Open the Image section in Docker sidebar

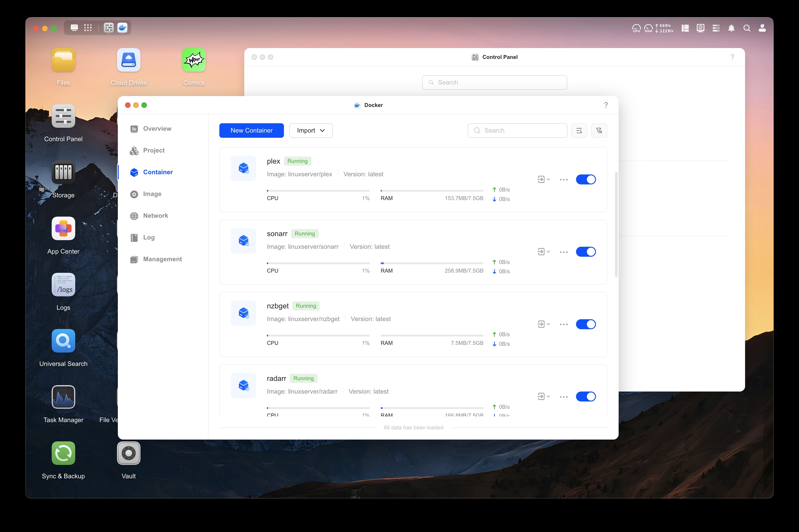(x=152, y=194)
